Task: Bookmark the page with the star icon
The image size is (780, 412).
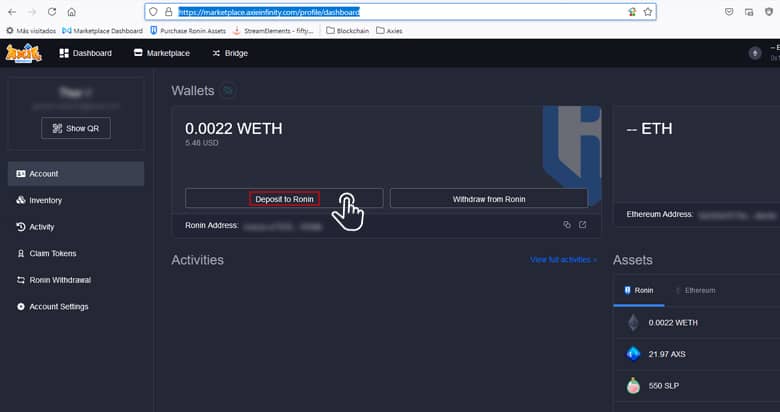Action: point(647,12)
